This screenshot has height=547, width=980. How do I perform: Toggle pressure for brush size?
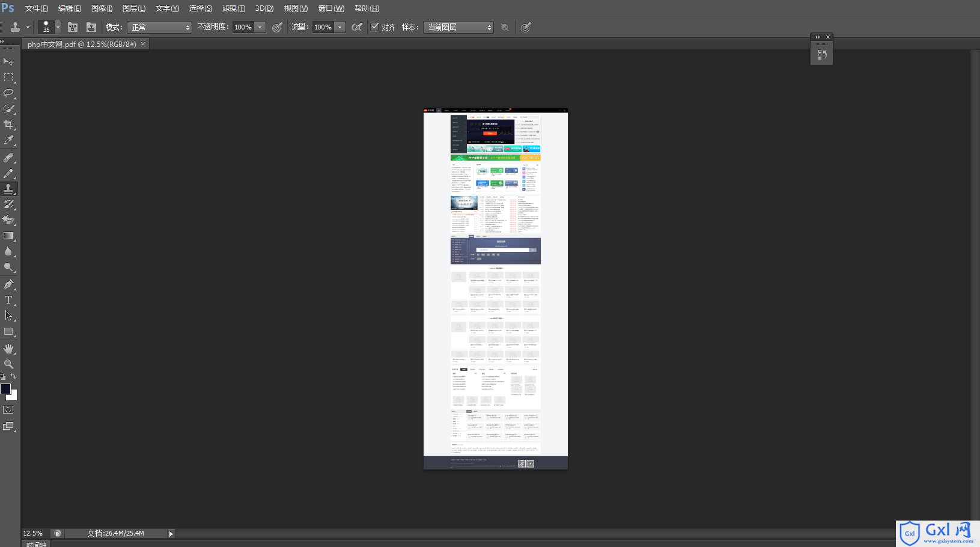pos(526,27)
